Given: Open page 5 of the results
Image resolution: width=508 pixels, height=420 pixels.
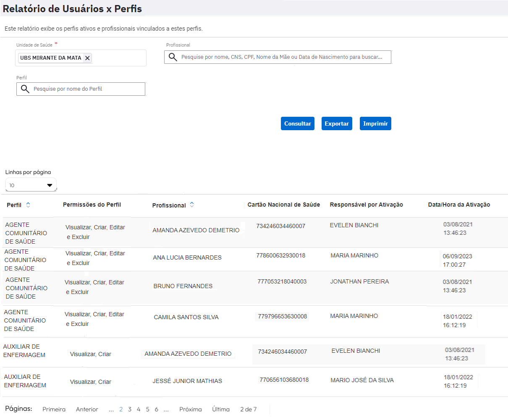Looking at the screenshot, I should 149,409.
